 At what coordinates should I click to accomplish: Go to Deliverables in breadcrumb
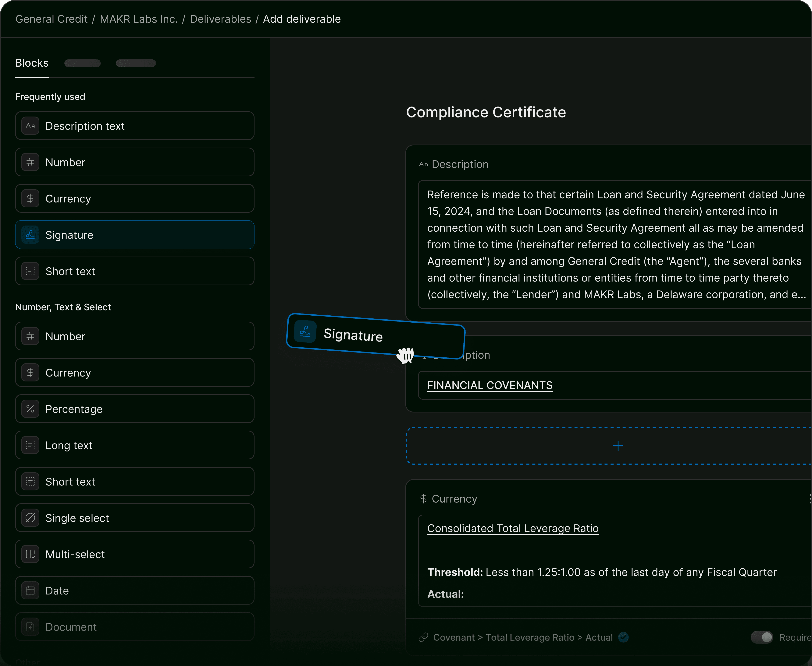[220, 19]
